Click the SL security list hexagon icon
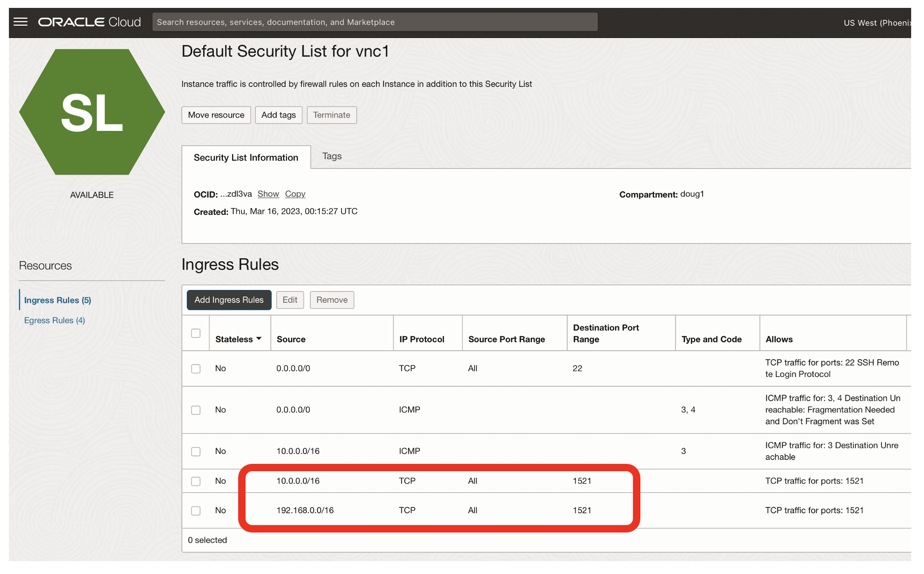 point(92,112)
